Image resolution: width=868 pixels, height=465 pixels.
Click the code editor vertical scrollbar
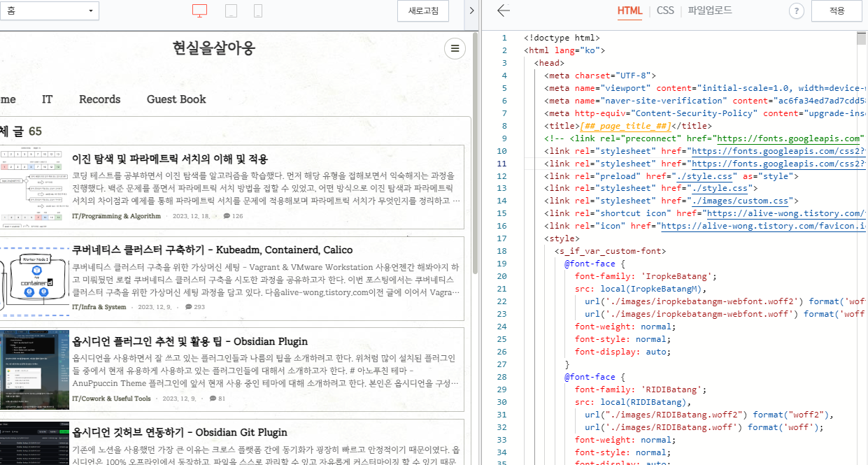click(861, 39)
